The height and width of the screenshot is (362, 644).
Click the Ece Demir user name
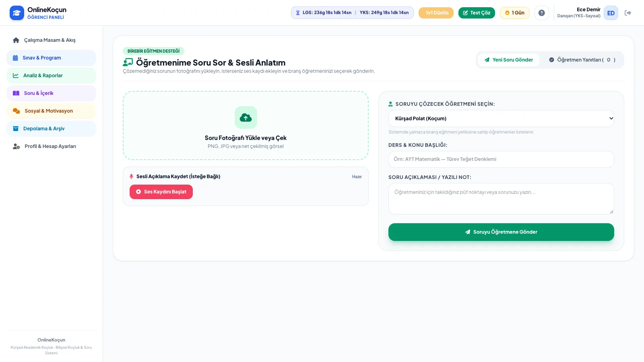pyautogui.click(x=588, y=10)
